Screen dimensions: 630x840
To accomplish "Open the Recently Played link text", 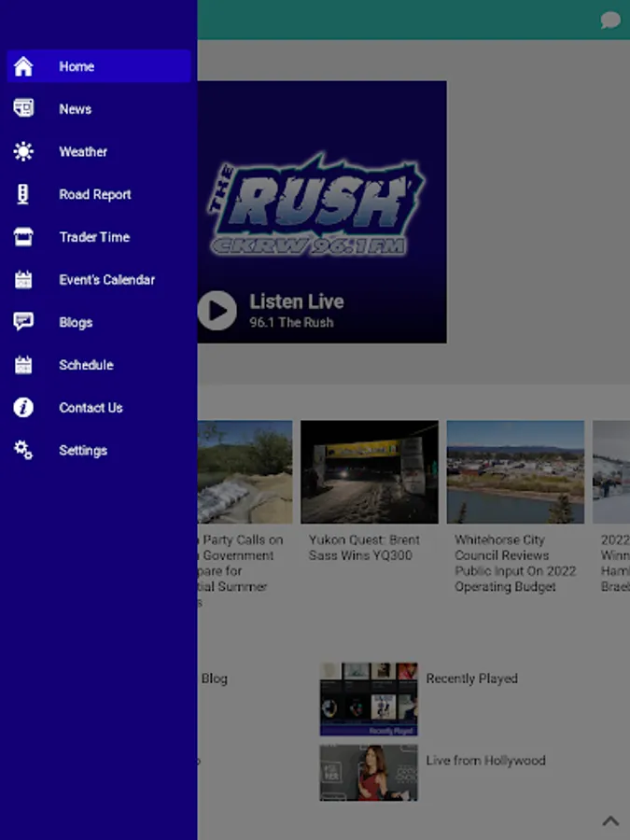I will pos(471,679).
